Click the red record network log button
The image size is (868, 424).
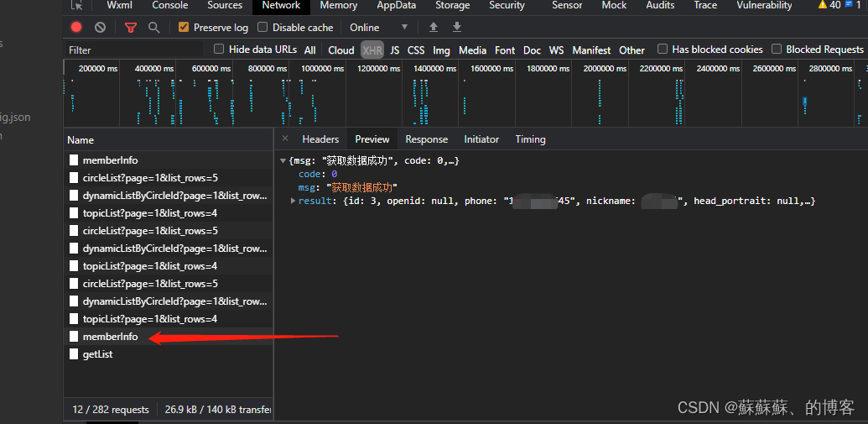click(76, 27)
